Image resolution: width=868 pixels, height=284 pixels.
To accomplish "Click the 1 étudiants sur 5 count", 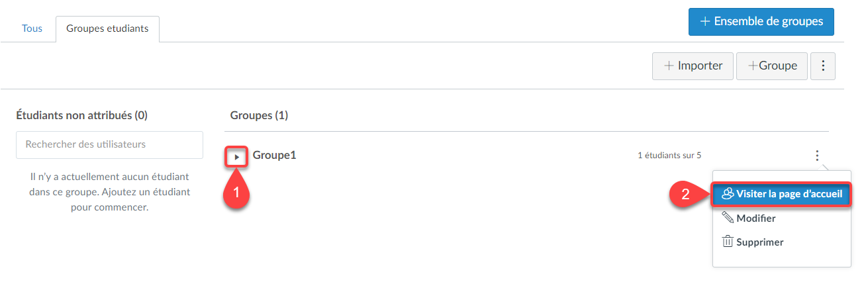I will (x=669, y=156).
